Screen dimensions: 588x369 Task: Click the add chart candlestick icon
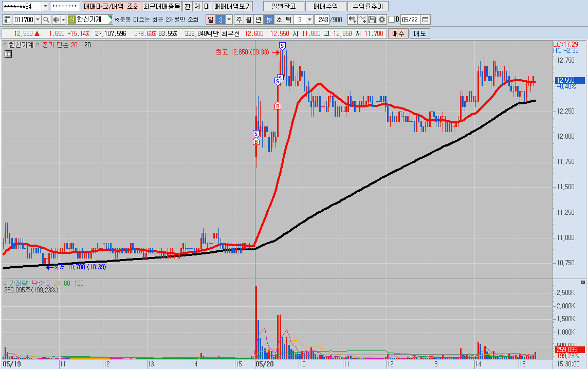coord(352,20)
